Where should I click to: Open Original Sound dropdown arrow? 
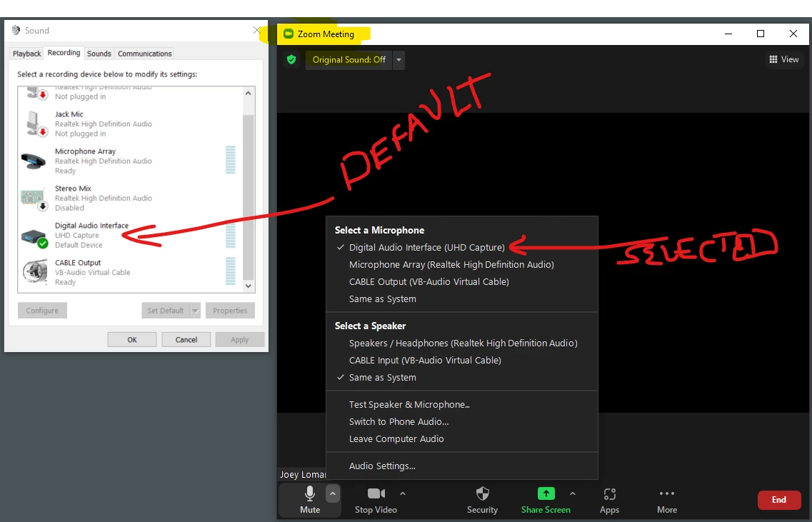coord(399,59)
